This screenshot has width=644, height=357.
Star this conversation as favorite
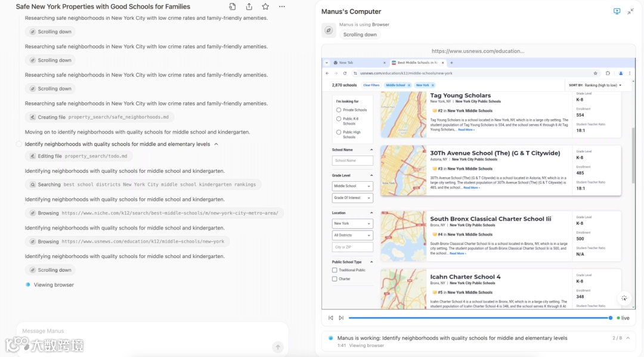point(265,7)
